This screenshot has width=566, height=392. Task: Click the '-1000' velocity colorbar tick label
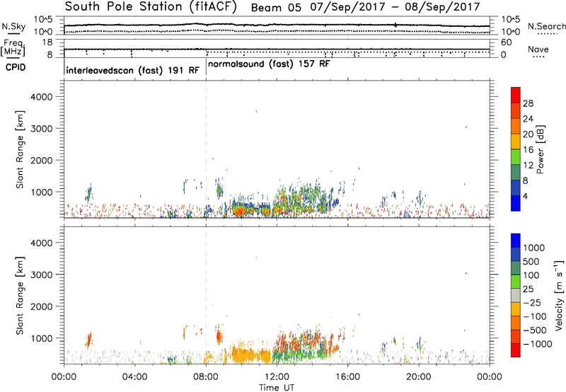click(537, 344)
